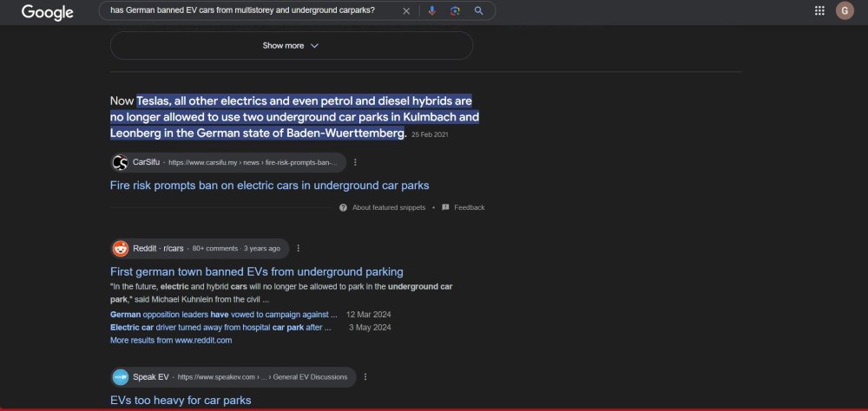Click the Reddit favicon icon
Viewport: 868px width, 411px height.
120,248
